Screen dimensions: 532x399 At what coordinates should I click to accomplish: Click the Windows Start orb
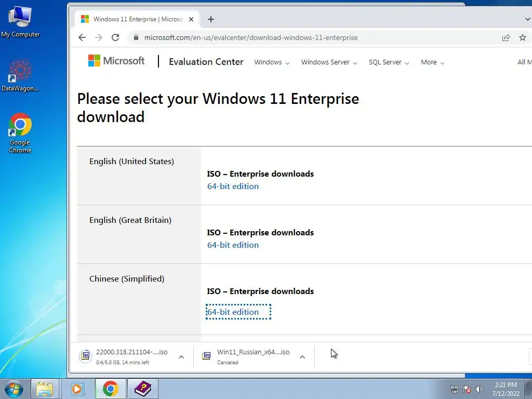(x=14, y=389)
